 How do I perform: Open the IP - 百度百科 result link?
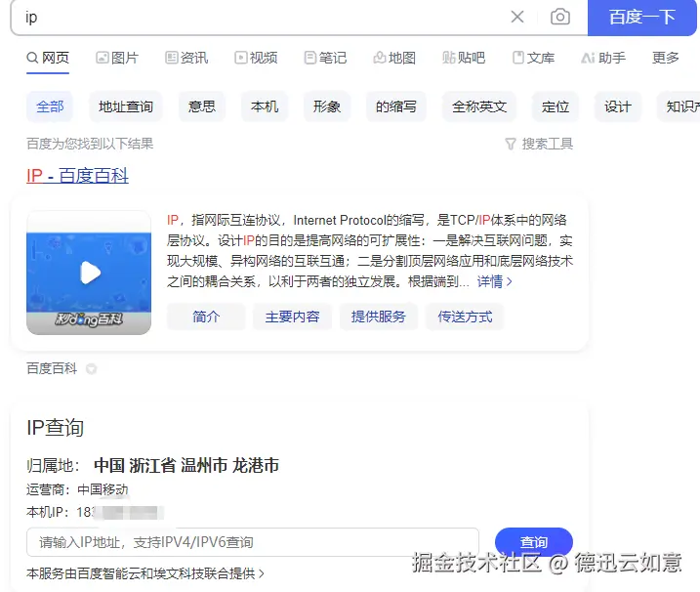[x=77, y=176]
